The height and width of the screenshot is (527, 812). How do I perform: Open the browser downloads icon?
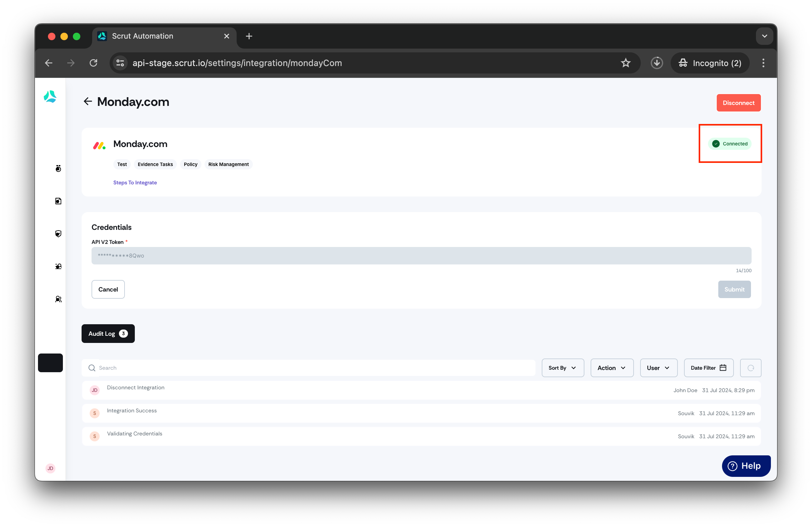click(656, 63)
